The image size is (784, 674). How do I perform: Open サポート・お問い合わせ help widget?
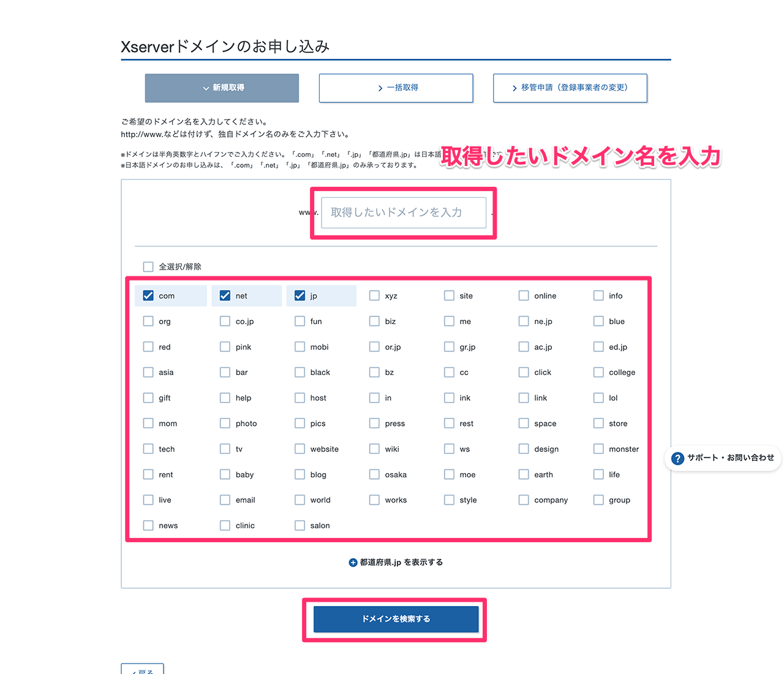pyautogui.click(x=723, y=458)
